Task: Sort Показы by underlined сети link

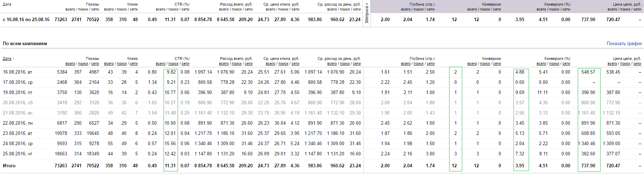Action: tap(95, 64)
